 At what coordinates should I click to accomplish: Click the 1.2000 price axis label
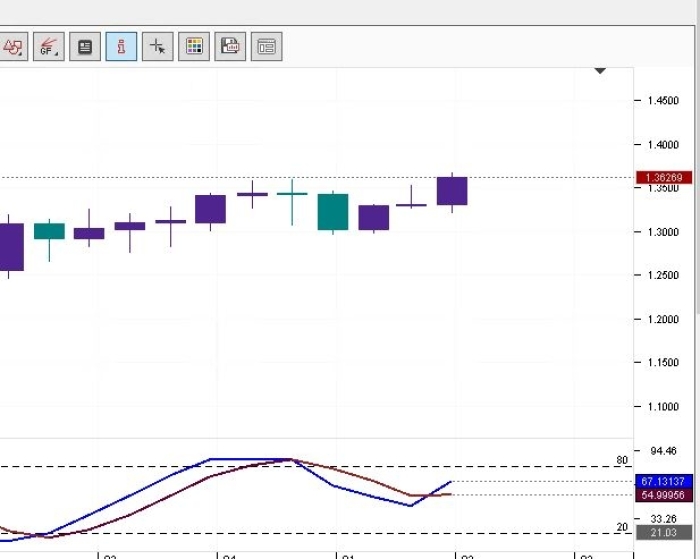click(663, 319)
